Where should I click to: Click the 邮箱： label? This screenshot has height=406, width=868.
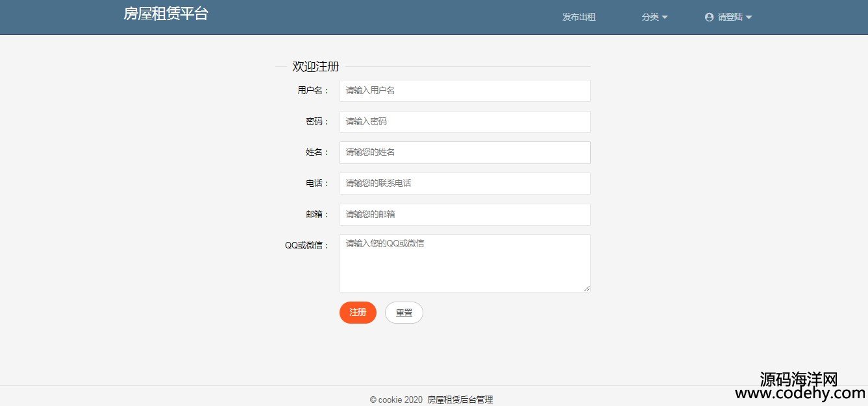(x=317, y=215)
